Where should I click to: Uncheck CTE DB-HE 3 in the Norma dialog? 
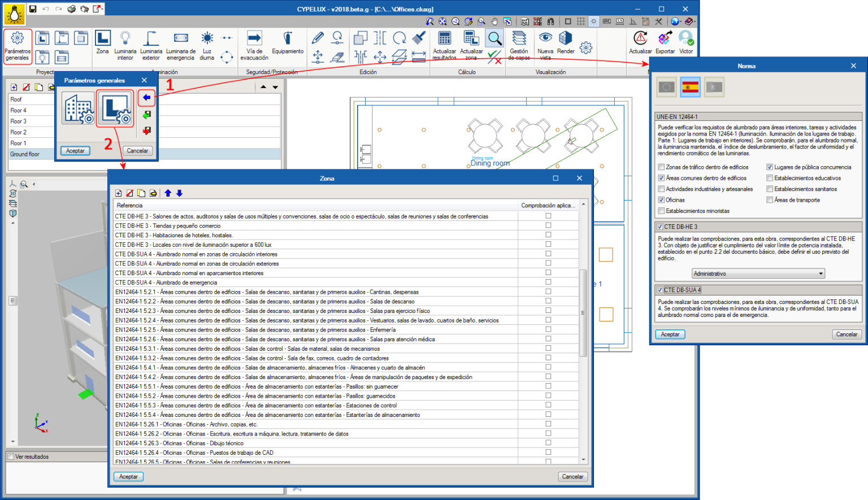[x=659, y=226]
